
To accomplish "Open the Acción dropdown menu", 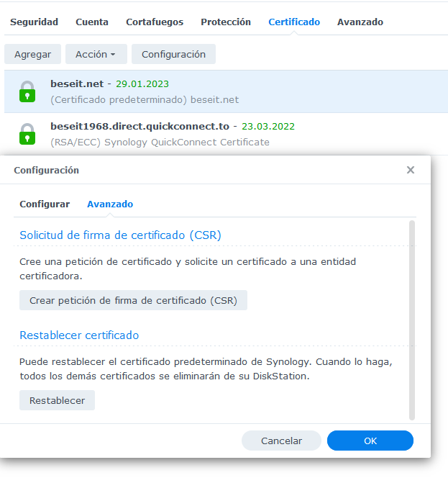I will [x=96, y=54].
